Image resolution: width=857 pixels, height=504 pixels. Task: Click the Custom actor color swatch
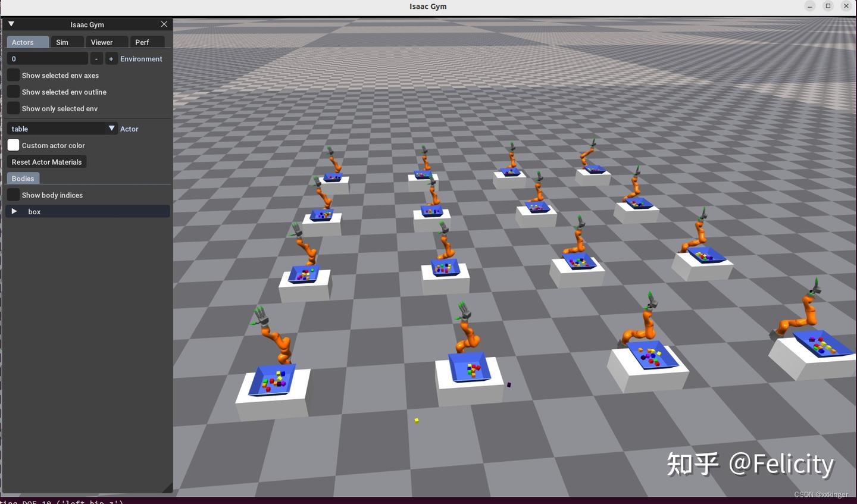(13, 145)
